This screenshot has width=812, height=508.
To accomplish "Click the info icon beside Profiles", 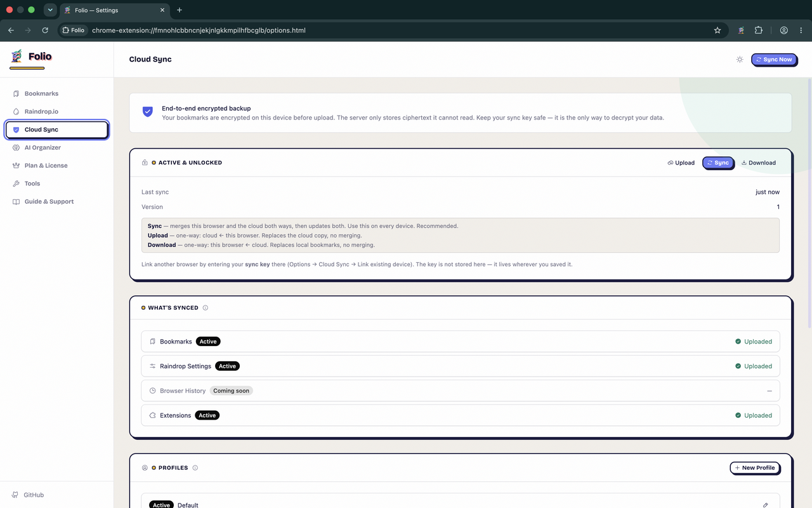I will click(195, 468).
